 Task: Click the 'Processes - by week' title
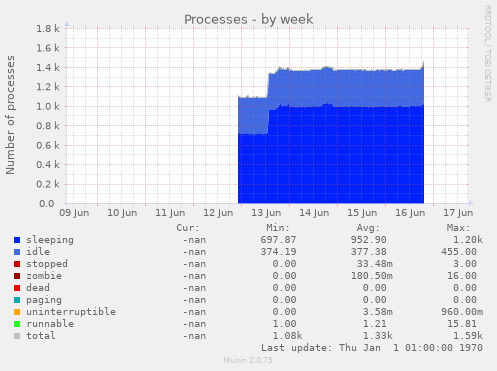pyautogui.click(x=249, y=19)
